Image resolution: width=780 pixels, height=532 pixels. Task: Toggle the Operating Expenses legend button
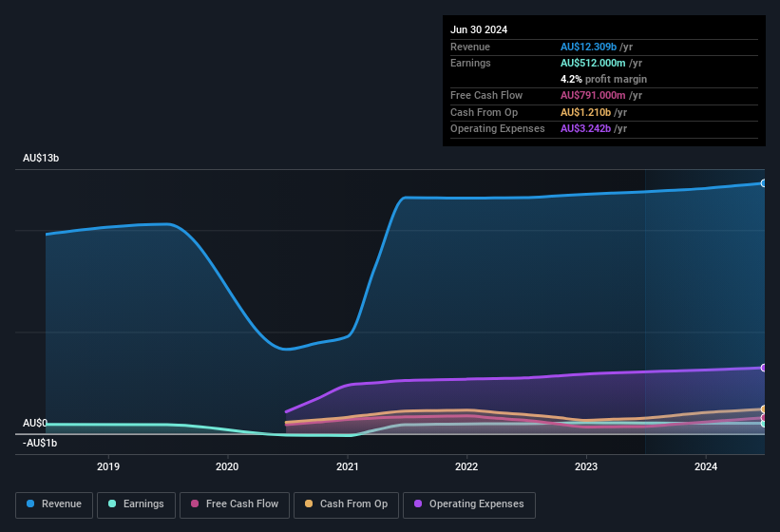point(469,504)
